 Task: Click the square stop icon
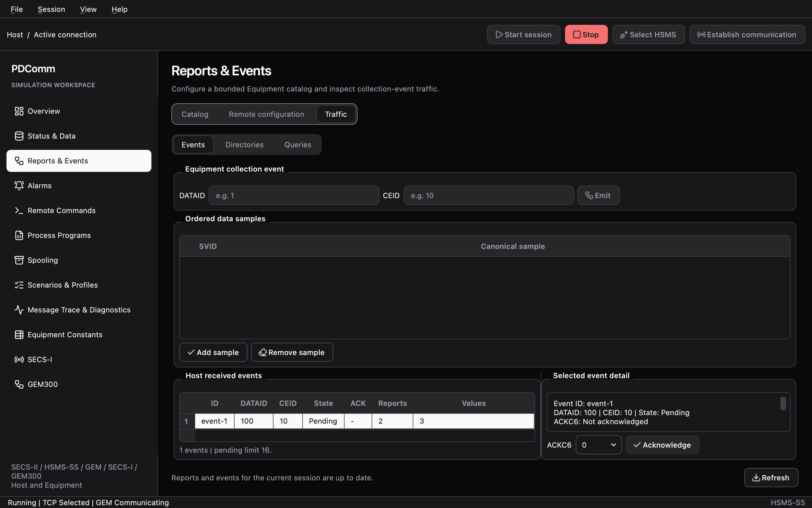(x=577, y=35)
